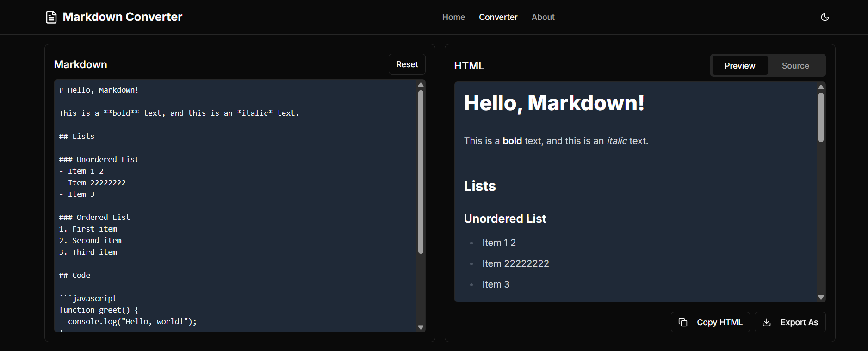This screenshot has width=868, height=351.
Task: Click the word 'italic' in preview paragraph
Action: click(617, 141)
